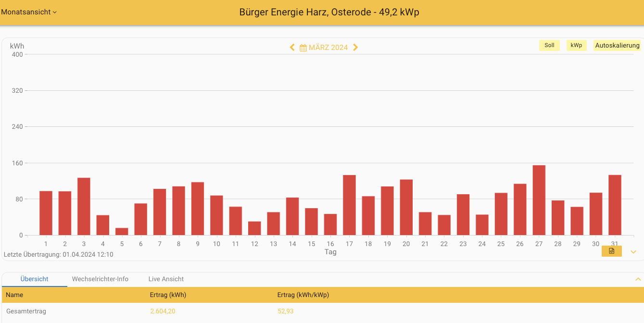Image resolution: width=644 pixels, height=323 pixels.
Task: Select the bar for day 17
Action: click(x=349, y=205)
